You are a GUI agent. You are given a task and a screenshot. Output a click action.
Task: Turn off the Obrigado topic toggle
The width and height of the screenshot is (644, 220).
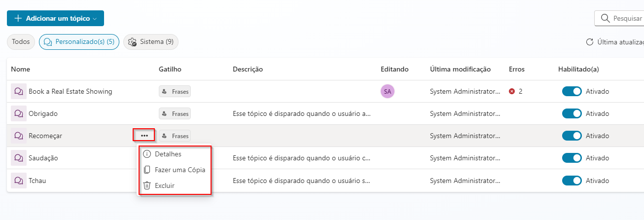point(572,113)
